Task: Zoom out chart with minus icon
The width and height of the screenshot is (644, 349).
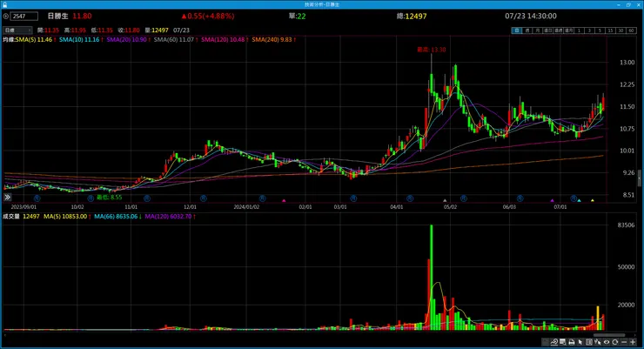Action: click(x=624, y=342)
